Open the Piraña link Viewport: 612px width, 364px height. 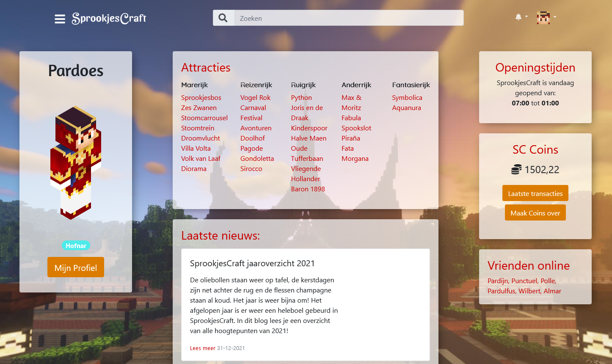click(x=351, y=138)
